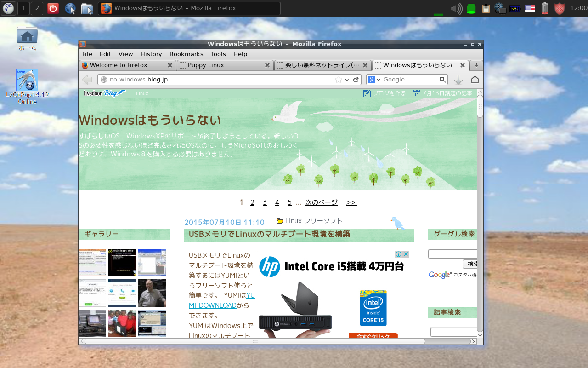Close the Welcome to Firefox tab

coord(170,65)
